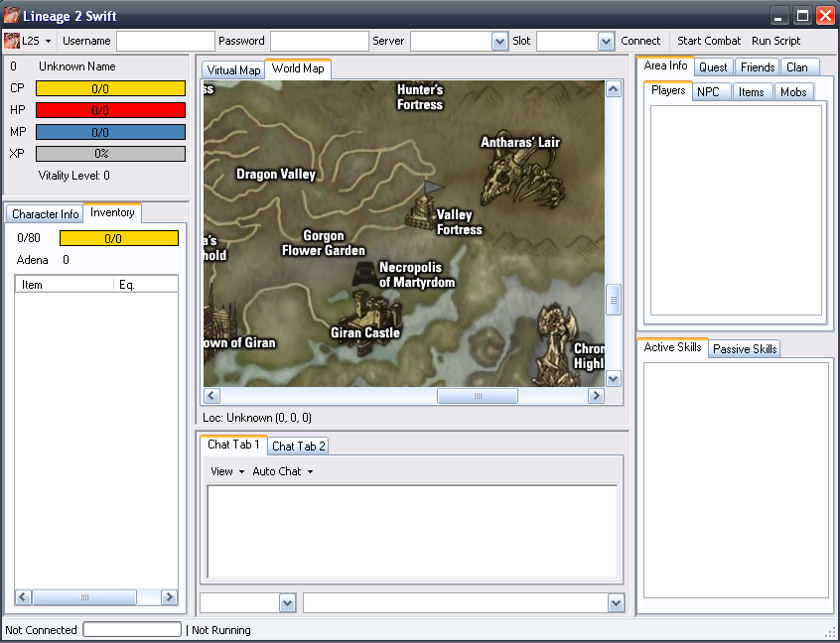Click the Vitality Level: 0 text
This screenshot has width=840, height=643.
tap(73, 176)
